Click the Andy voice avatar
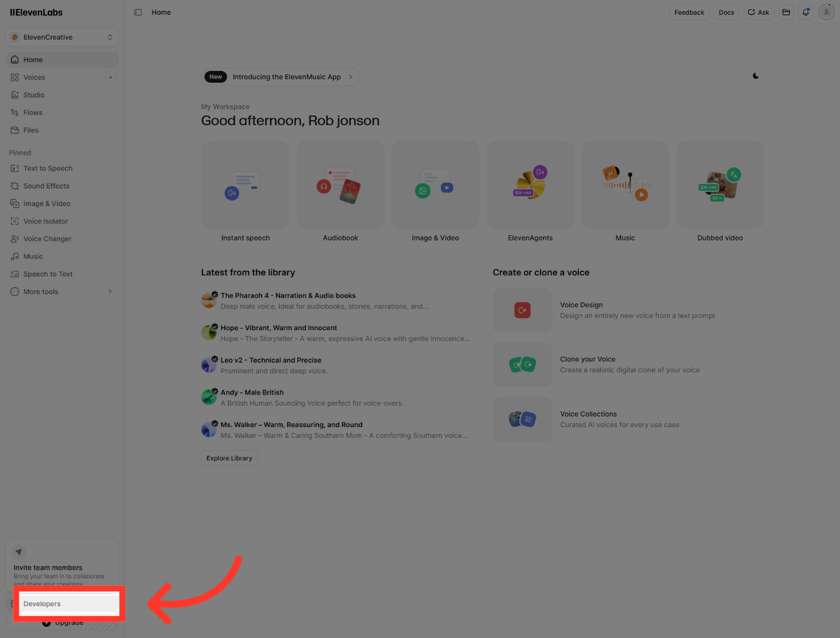The height and width of the screenshot is (638, 840). (209, 397)
